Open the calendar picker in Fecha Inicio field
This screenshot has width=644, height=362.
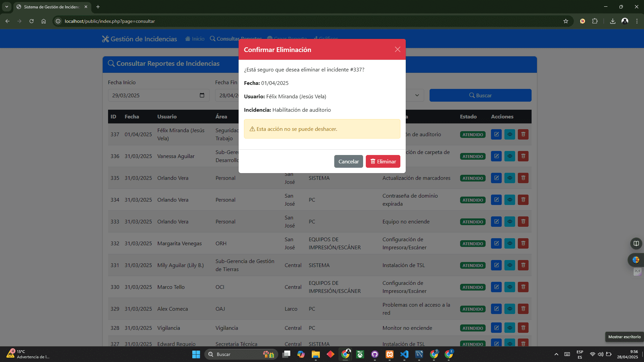[202, 95]
